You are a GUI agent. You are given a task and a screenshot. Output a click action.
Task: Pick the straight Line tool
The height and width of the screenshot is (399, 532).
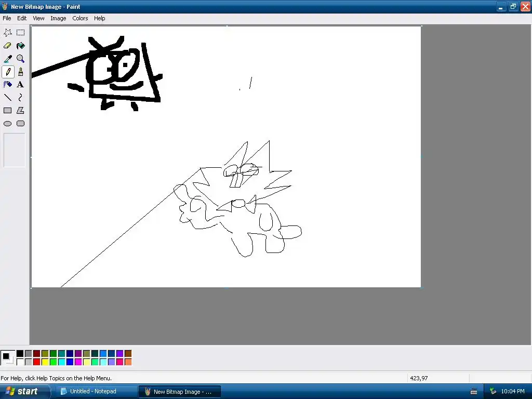pyautogui.click(x=7, y=98)
